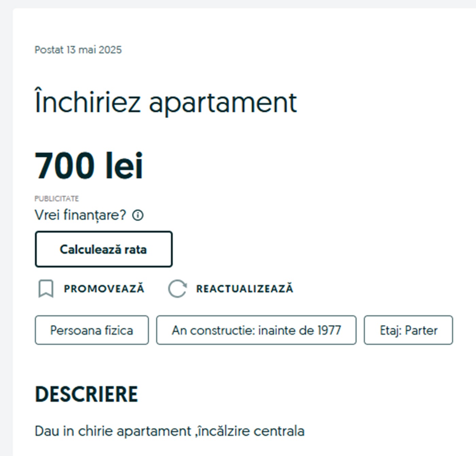Click the word apartament in the listing title
This screenshot has height=456, width=476.
223,103
